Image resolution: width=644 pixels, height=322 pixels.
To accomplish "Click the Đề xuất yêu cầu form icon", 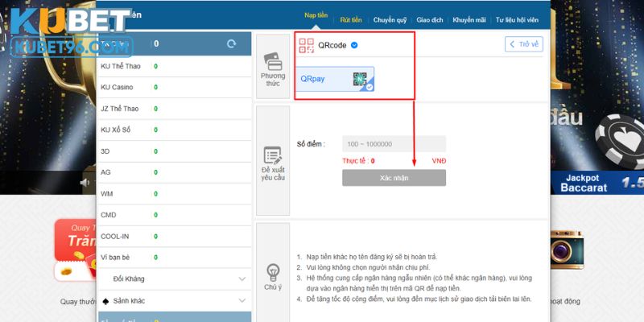I will [273, 155].
